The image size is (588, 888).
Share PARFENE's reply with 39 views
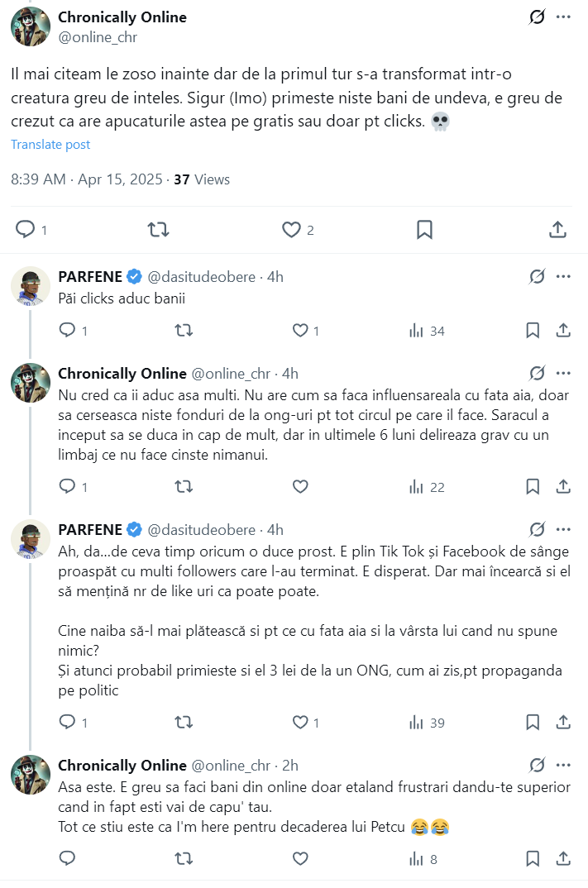(563, 723)
